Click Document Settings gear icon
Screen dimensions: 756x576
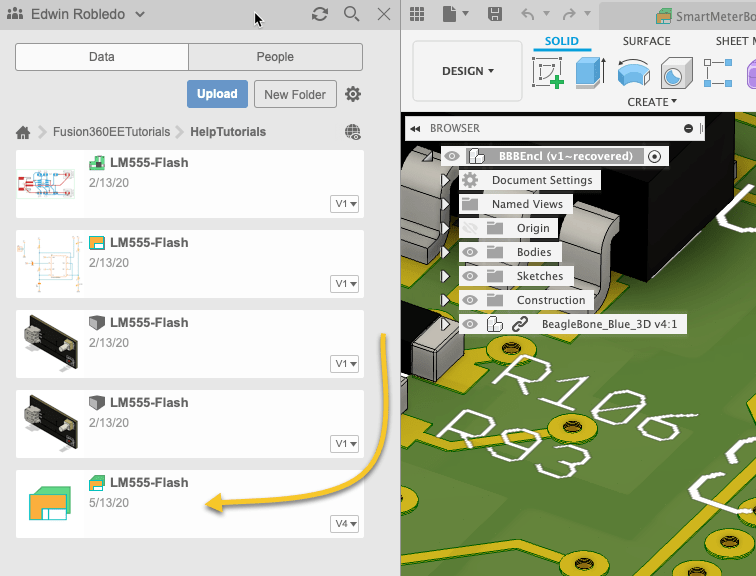click(x=470, y=180)
